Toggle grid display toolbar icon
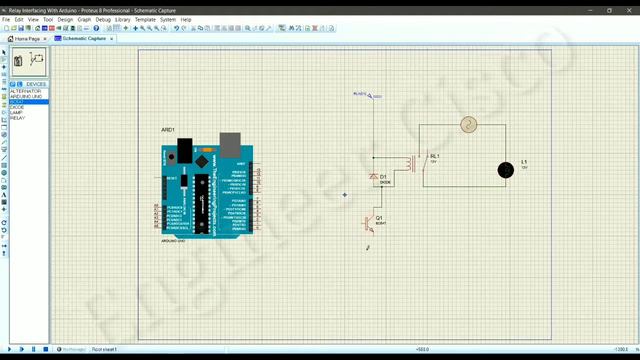Image resolution: width=640 pixels, height=360 pixels. [116, 28]
